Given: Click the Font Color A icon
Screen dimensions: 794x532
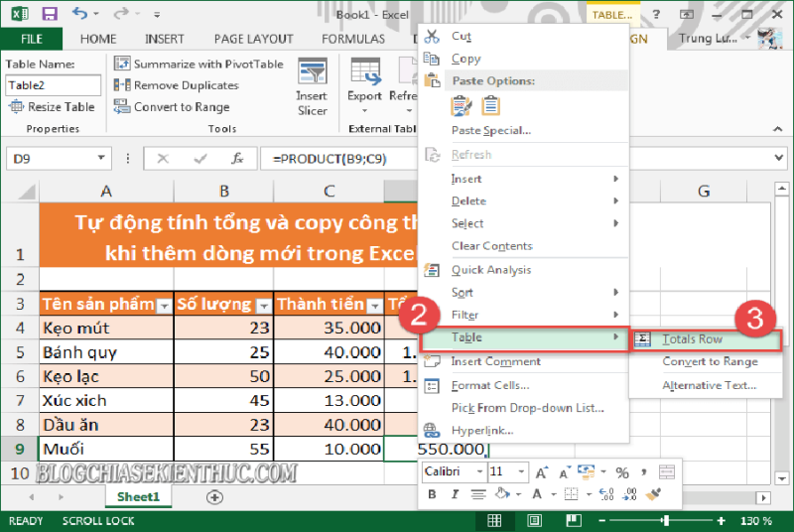Looking at the screenshot, I should coord(537,494).
